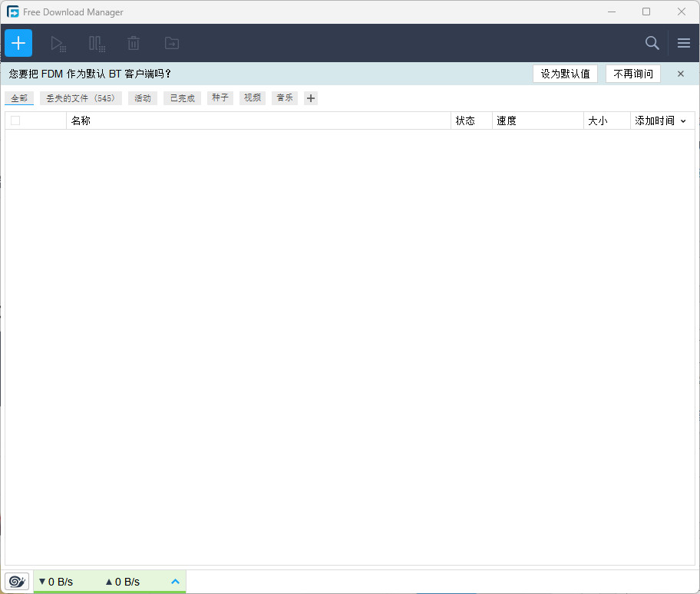The image size is (700, 594).
Task: Toggle snail mode icon in status bar
Action: point(17,582)
